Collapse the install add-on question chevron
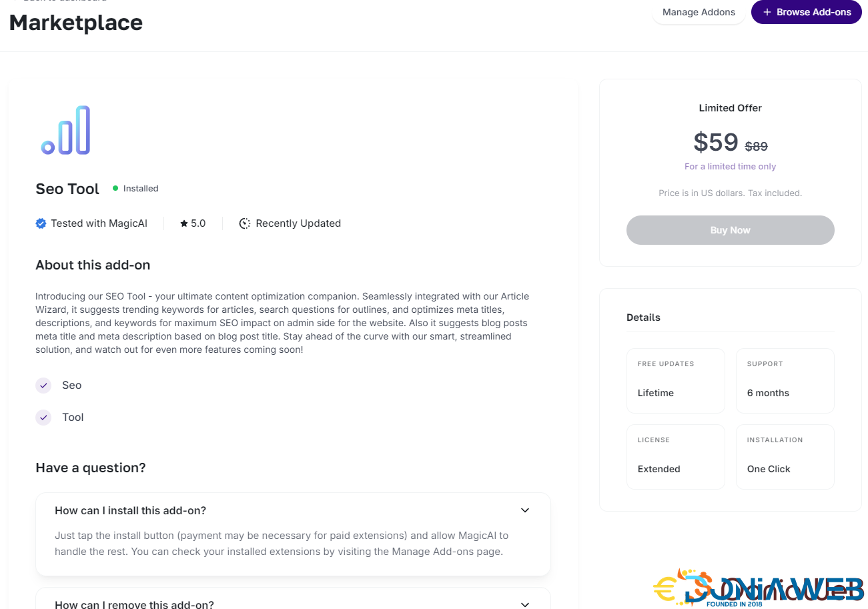868x609 pixels. tap(525, 510)
